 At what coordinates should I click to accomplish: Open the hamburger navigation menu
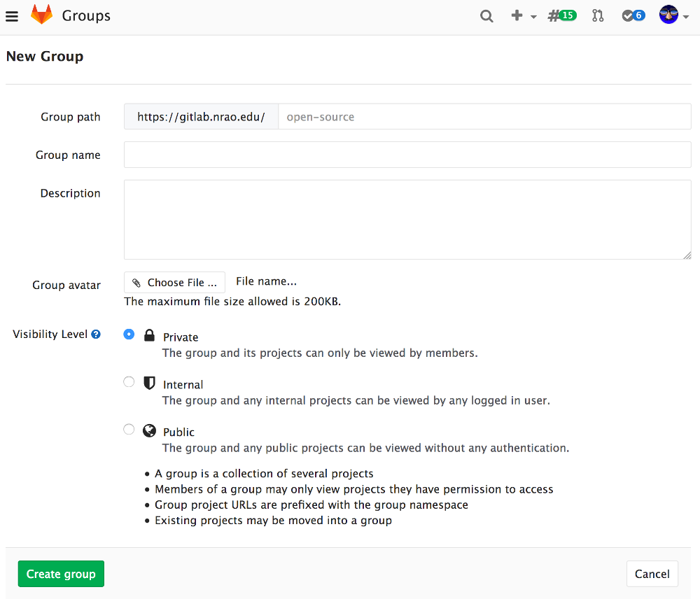click(x=12, y=16)
